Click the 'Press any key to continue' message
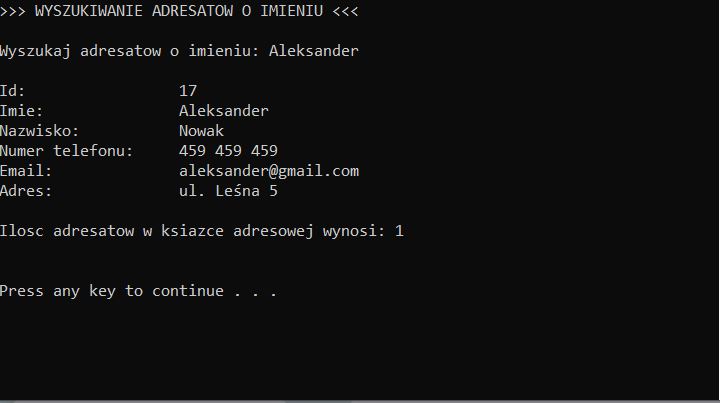 [x=138, y=291]
